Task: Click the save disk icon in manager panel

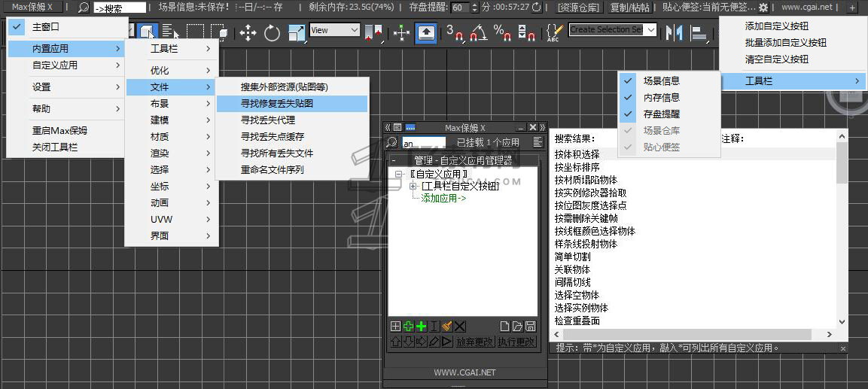Action: (x=530, y=326)
